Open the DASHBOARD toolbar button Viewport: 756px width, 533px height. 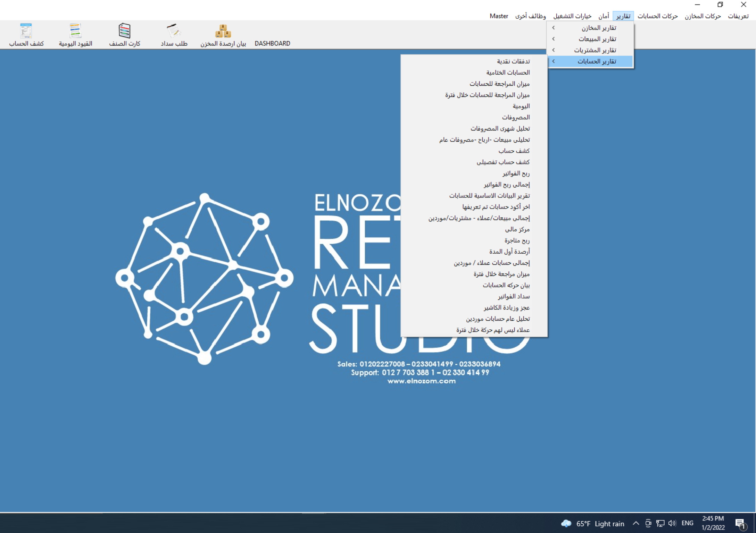[x=272, y=43]
